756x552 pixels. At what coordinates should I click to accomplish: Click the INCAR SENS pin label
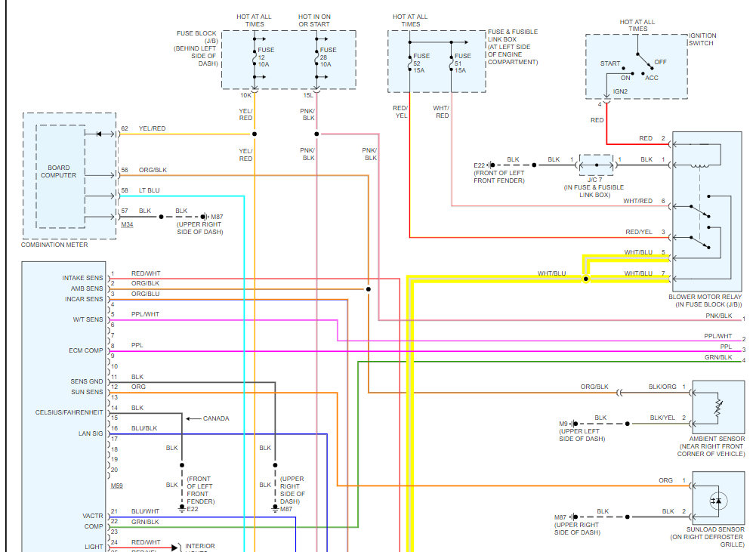[84, 299]
